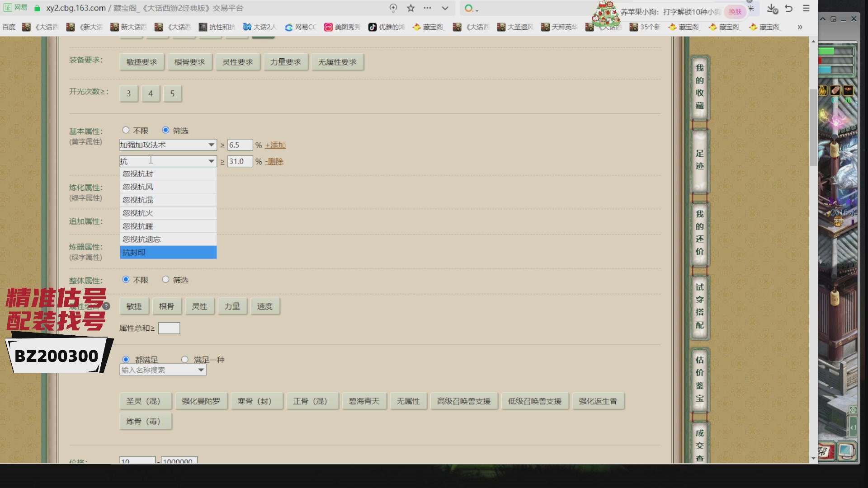The height and width of the screenshot is (488, 868).
Task: Click the 属性总和 input field
Action: click(169, 328)
